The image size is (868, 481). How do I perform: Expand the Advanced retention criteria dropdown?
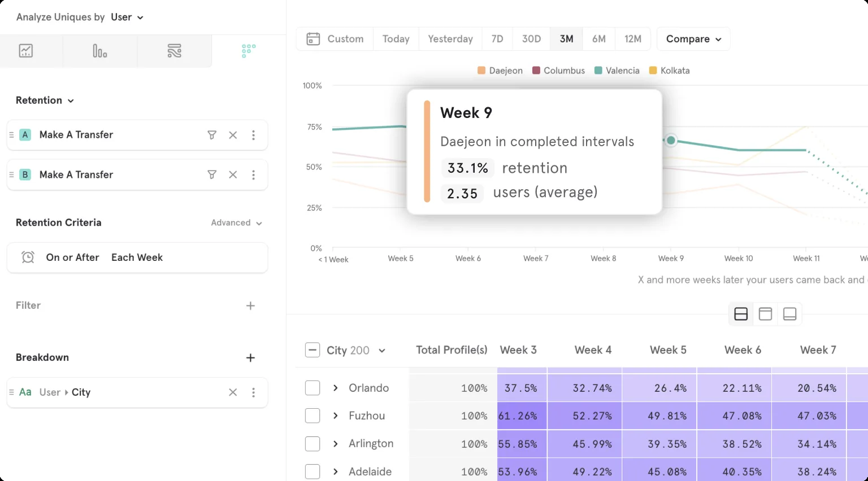coord(237,223)
